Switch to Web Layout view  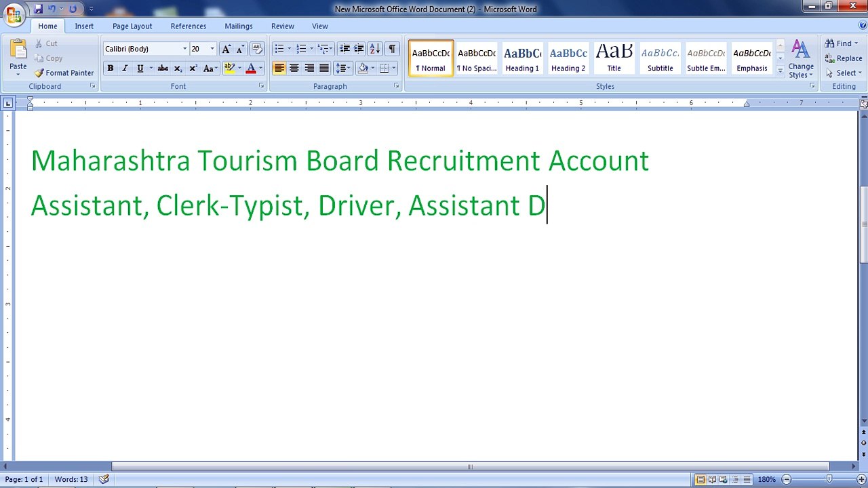[724, 479]
